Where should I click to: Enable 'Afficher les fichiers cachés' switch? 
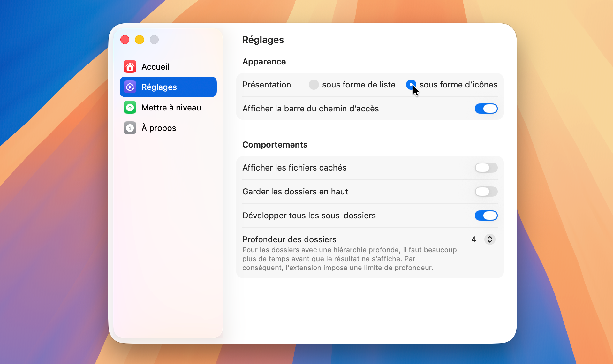point(486,168)
